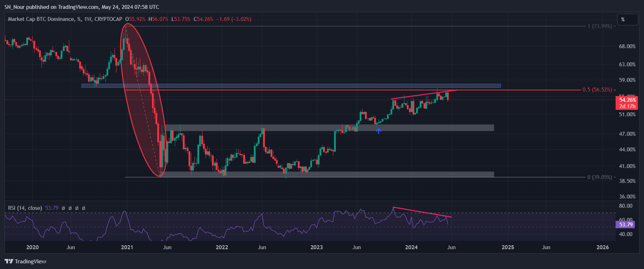
Task: Open the TradingView wordmark link
Action: 31,261
